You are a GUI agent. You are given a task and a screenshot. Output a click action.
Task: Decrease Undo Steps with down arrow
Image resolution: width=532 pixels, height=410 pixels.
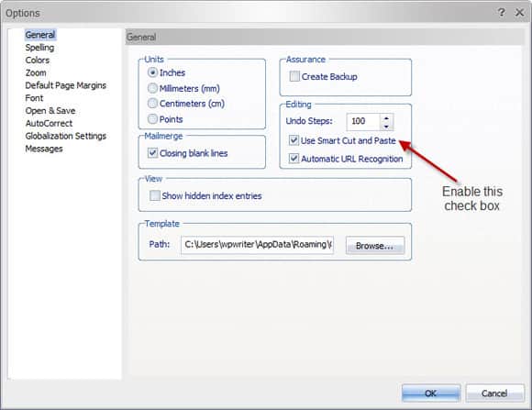tap(386, 127)
